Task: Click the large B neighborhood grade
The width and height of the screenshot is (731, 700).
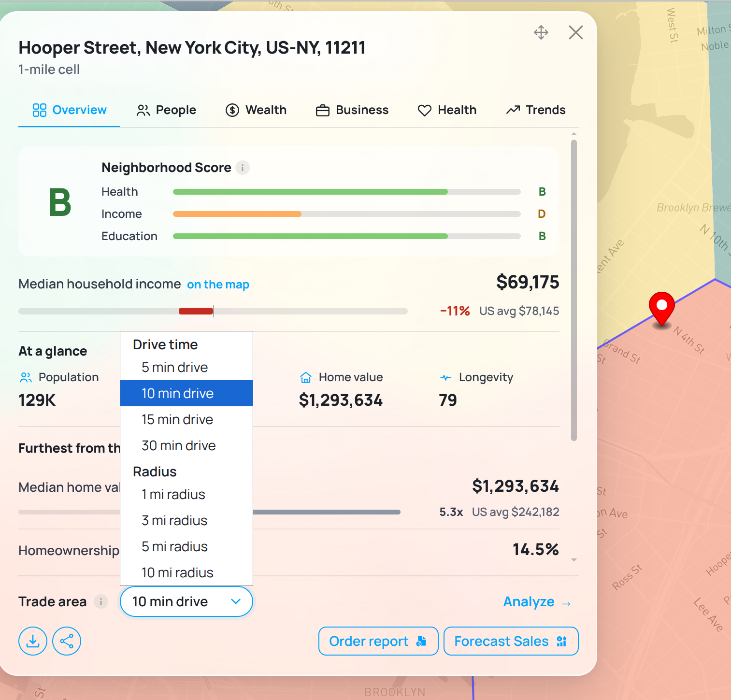Action: point(60,202)
